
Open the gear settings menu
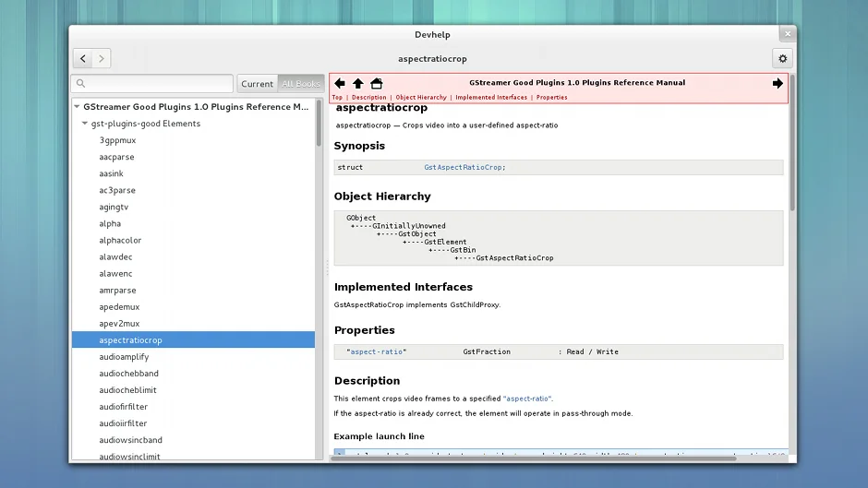point(783,58)
